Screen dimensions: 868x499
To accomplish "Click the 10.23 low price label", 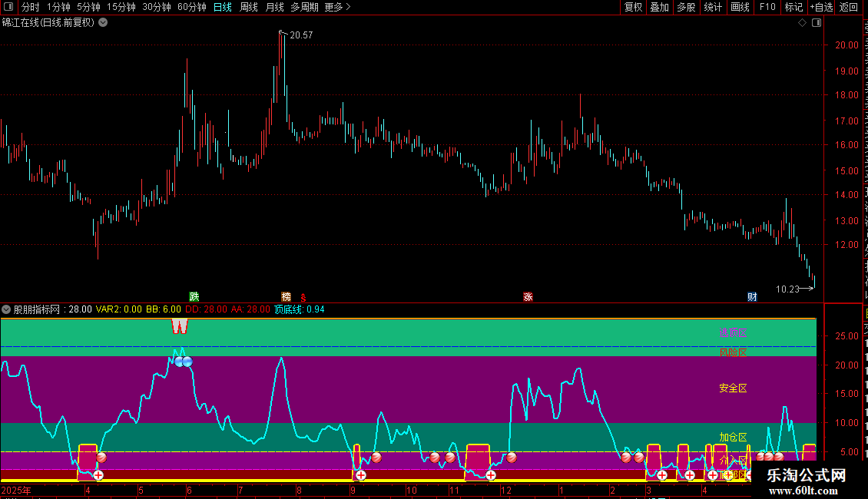I will (787, 289).
